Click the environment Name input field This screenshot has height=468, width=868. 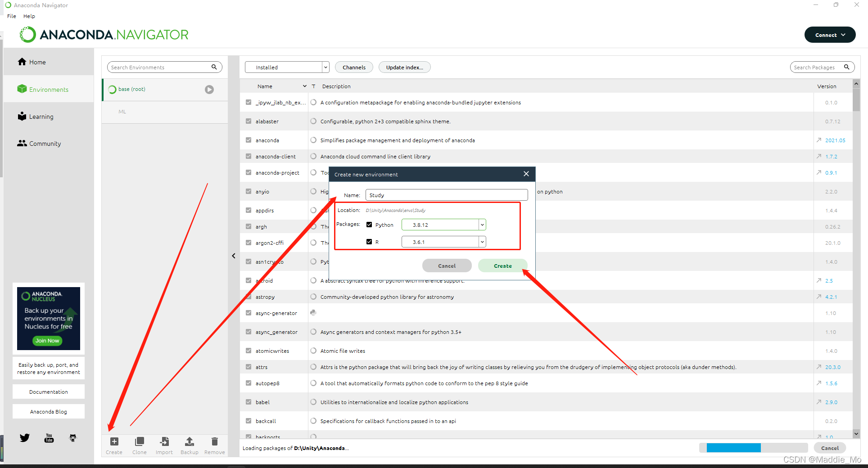(x=447, y=195)
